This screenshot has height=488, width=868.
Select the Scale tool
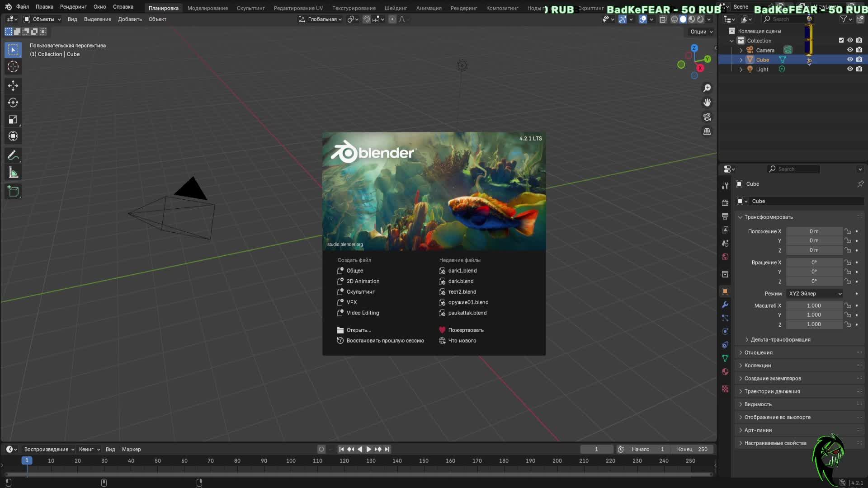[13, 120]
